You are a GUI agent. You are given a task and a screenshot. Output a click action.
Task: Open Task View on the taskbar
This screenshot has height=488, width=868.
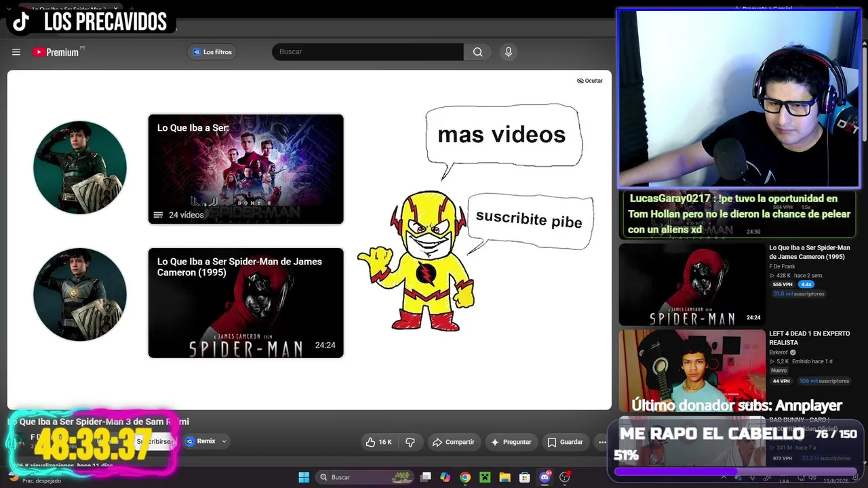click(425, 477)
